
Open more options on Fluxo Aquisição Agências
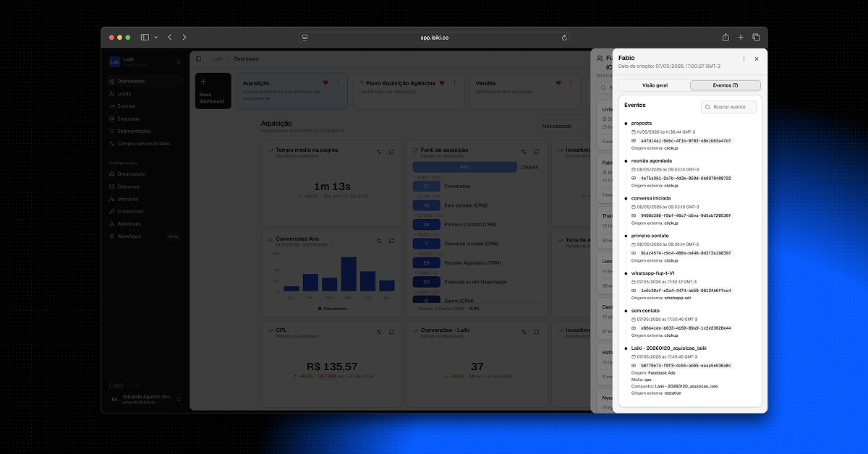[x=454, y=83]
